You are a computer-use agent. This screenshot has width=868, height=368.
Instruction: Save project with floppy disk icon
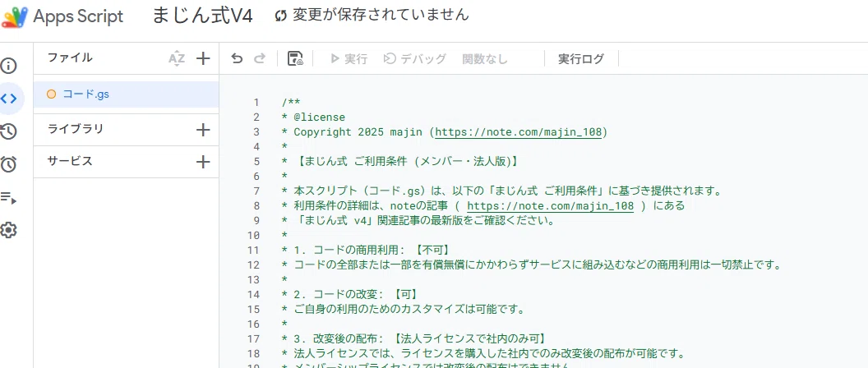[295, 58]
